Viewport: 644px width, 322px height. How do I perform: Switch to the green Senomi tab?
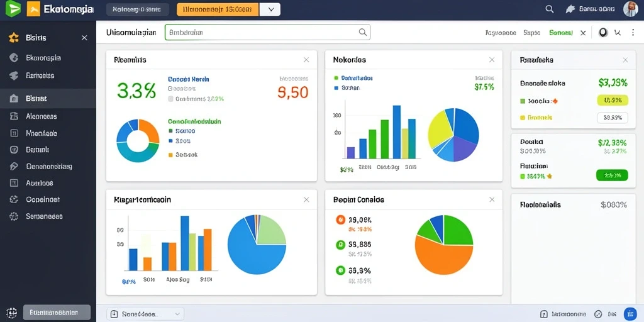coord(560,33)
